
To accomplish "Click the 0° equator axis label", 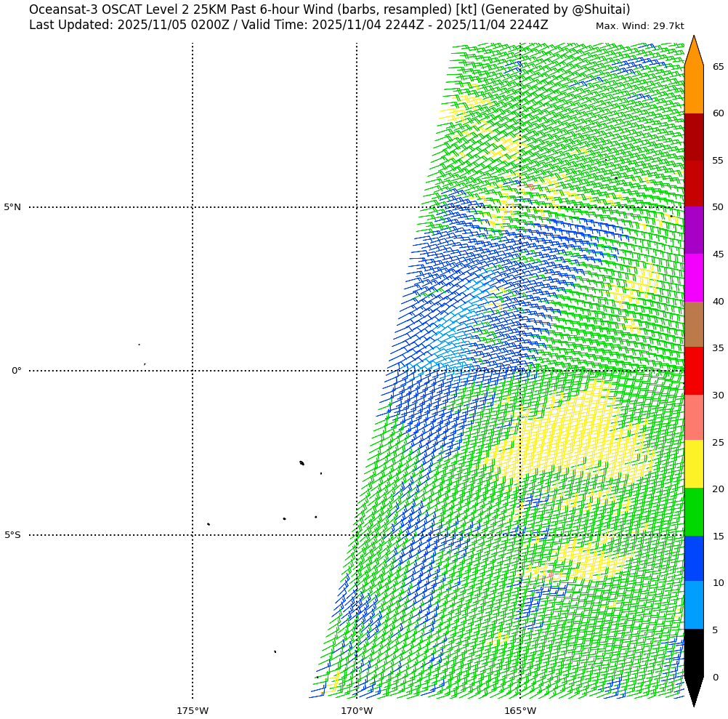I will tap(16, 371).
